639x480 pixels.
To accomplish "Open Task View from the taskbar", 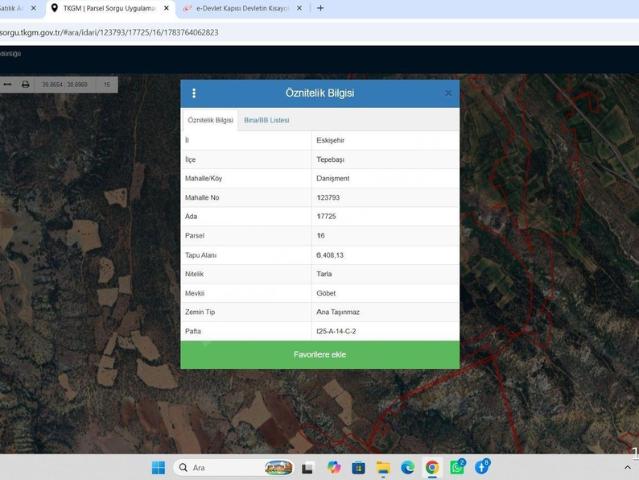I will pos(308,468).
